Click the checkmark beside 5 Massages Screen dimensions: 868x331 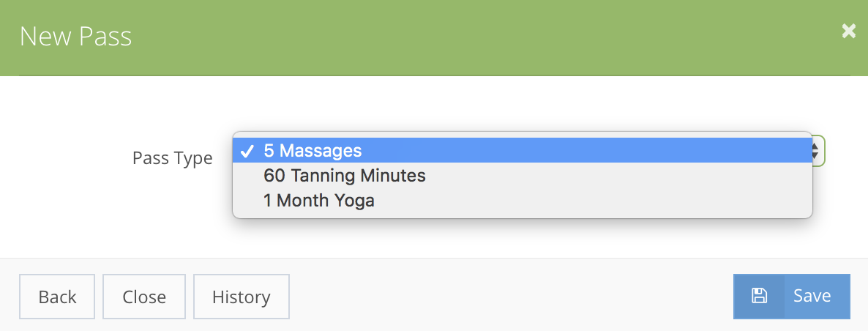coord(247,151)
